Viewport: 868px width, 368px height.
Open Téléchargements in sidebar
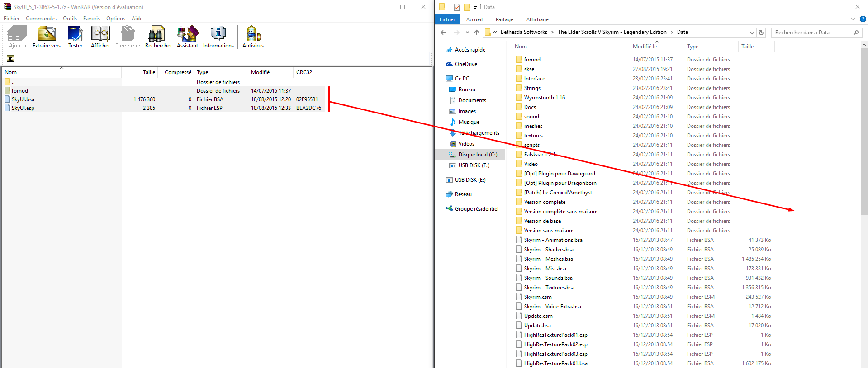click(x=474, y=133)
